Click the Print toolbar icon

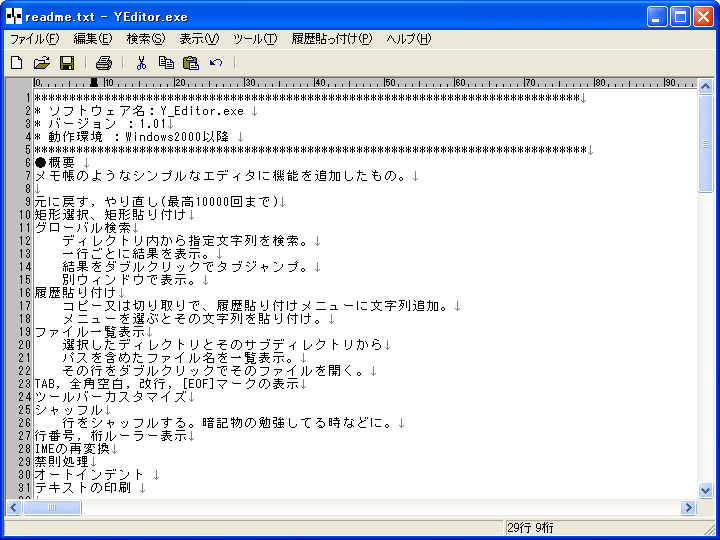pyautogui.click(x=104, y=62)
